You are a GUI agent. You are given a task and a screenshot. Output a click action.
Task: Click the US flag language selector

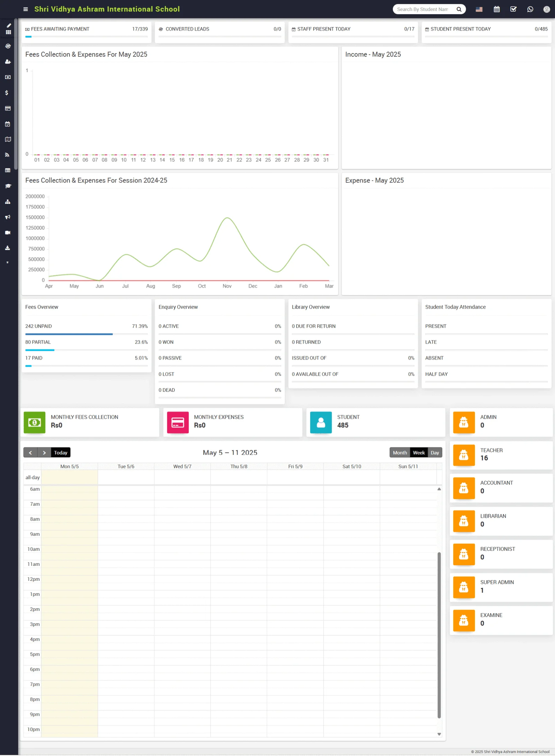479,9
